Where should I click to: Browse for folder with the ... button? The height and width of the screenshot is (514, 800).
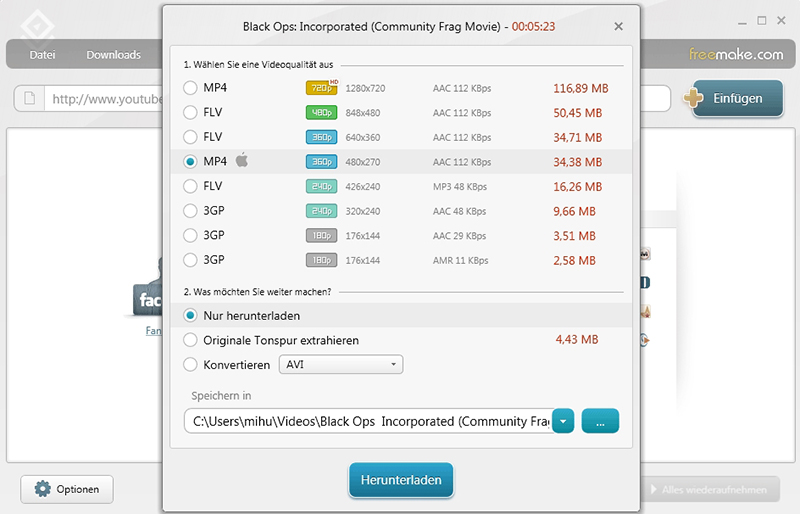pyautogui.click(x=600, y=421)
